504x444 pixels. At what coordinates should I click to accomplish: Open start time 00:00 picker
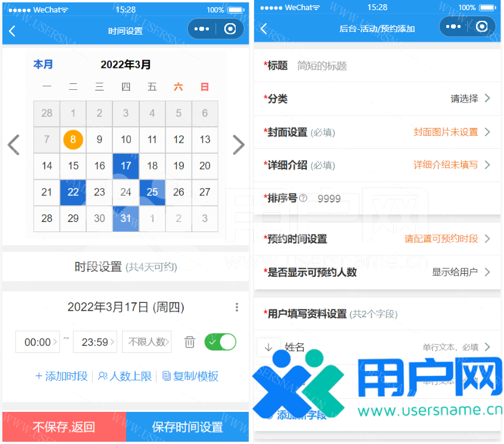37,342
